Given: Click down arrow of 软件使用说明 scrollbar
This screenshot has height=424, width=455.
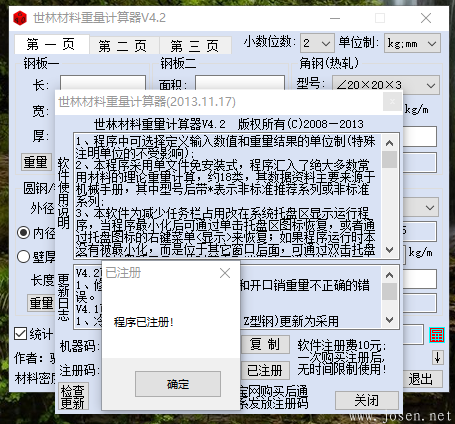Looking at the screenshot, I should point(389,249).
